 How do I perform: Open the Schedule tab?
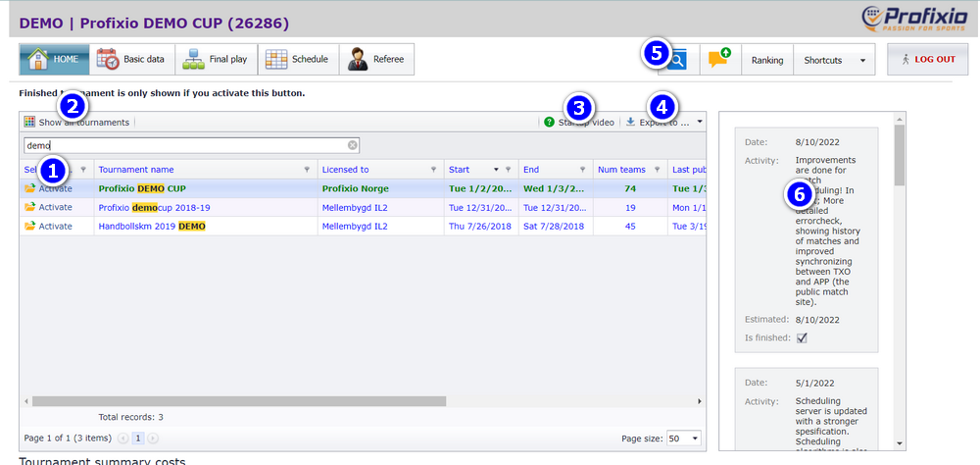298,60
